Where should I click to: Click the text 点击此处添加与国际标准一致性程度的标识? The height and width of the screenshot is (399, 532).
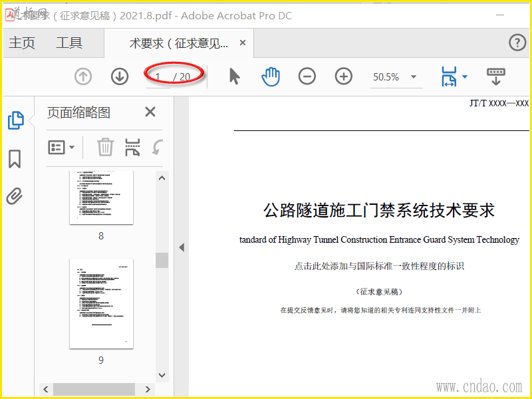[x=379, y=266]
